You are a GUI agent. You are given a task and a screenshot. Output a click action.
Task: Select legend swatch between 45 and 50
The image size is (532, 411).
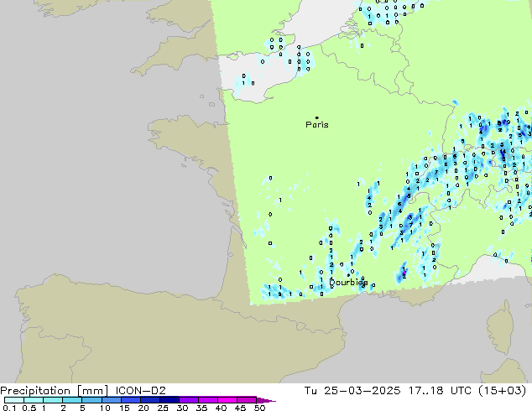[247, 400]
